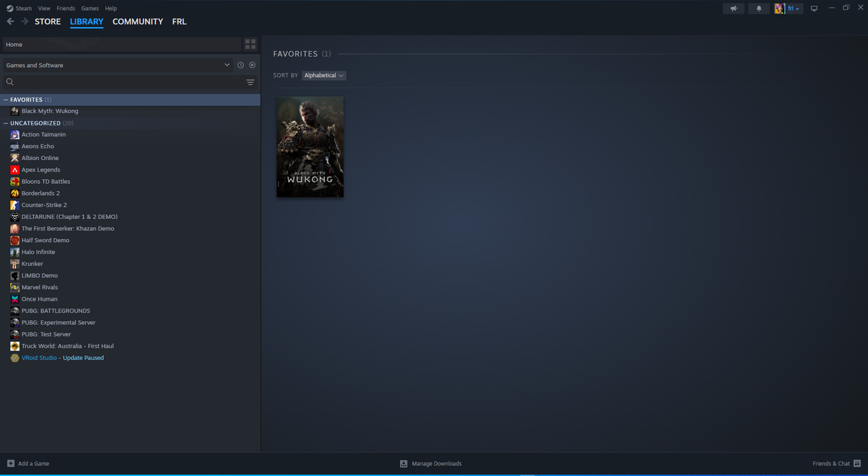The width and height of the screenshot is (868, 476).
Task: Click the Albion Online game icon
Action: 15,158
